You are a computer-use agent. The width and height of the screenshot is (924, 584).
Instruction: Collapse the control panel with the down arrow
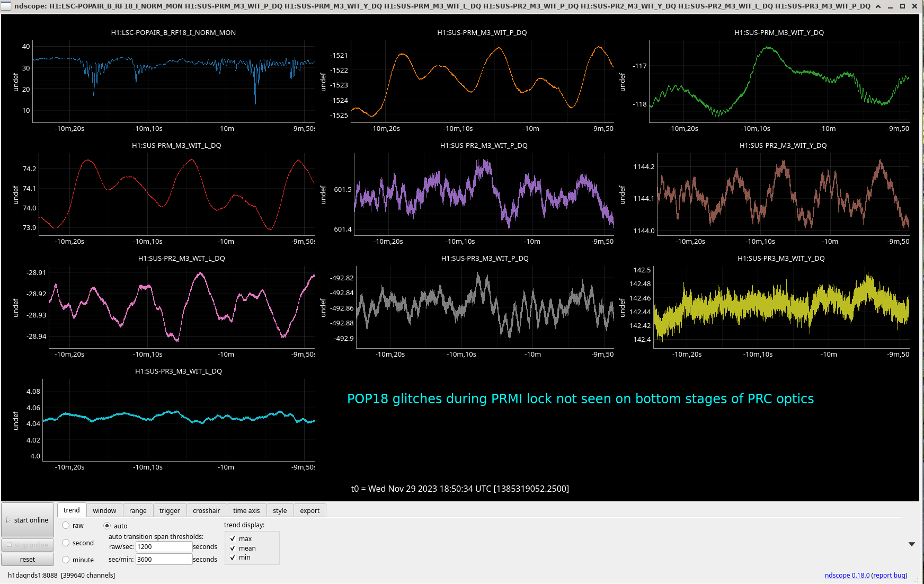point(911,544)
